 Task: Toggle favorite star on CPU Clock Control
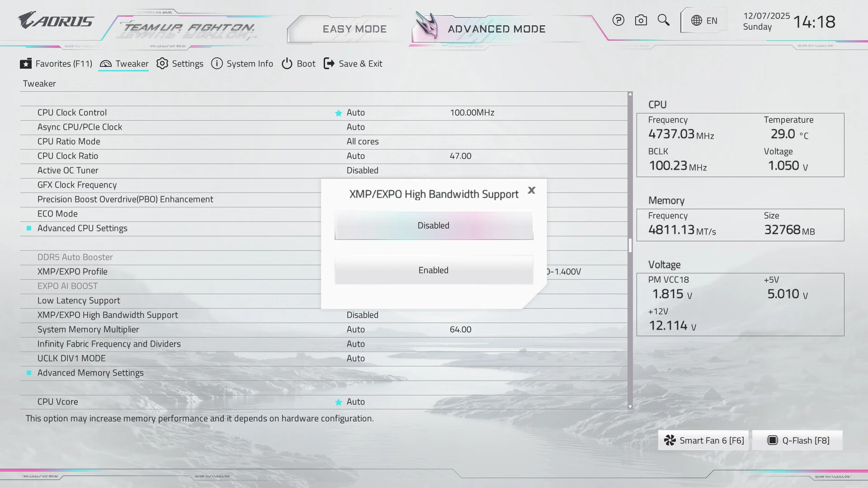pos(338,113)
